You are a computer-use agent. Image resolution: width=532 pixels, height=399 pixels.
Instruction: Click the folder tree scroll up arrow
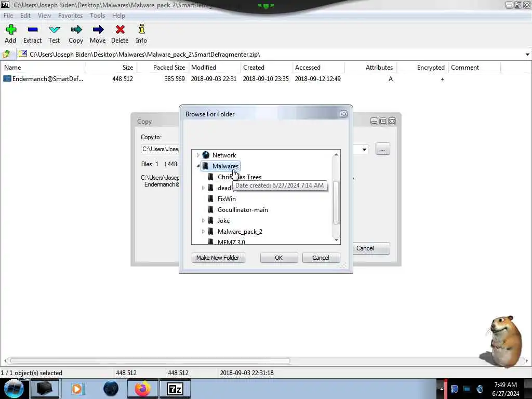[x=336, y=155]
